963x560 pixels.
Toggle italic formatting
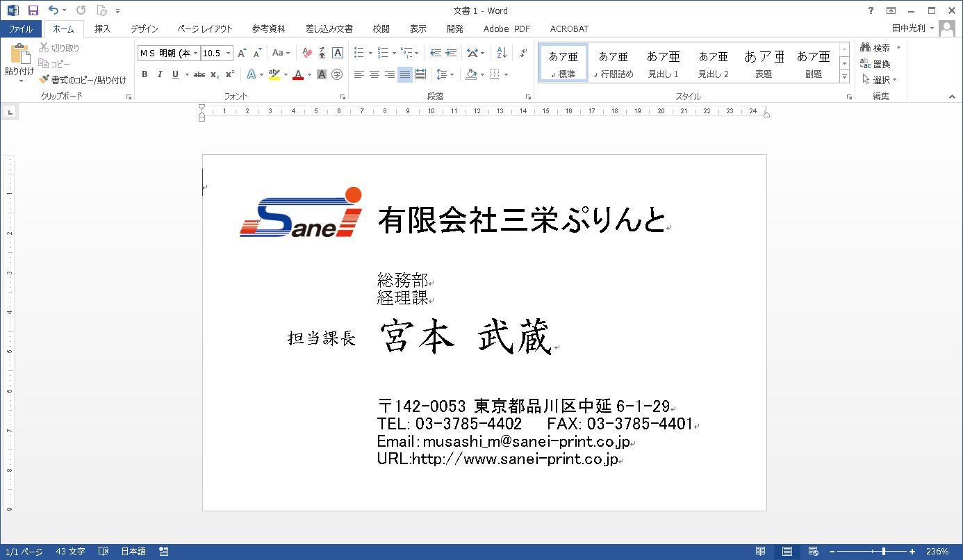pos(160,74)
